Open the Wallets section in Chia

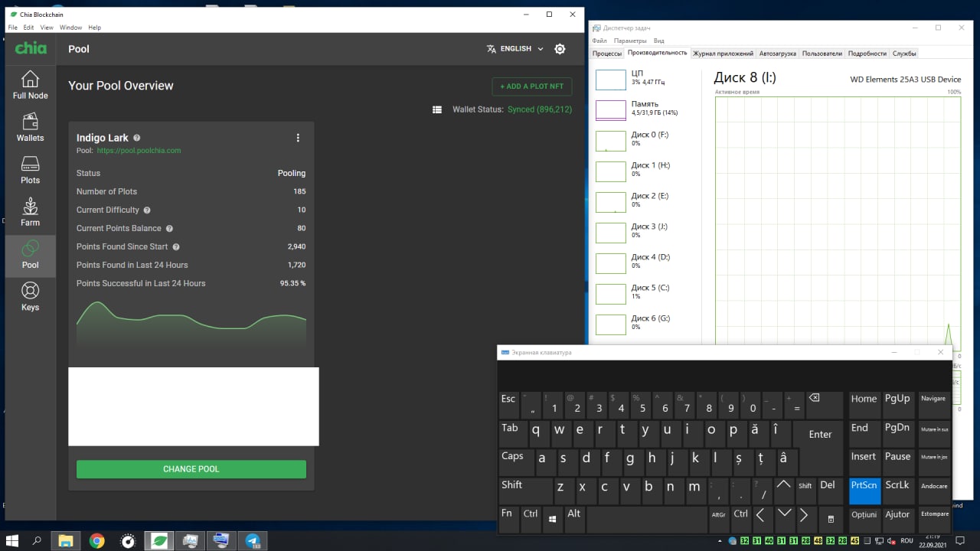[30, 128]
